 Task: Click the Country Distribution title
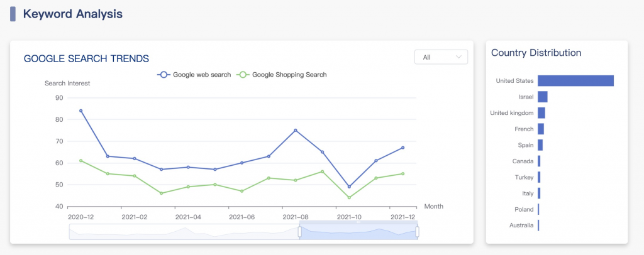coord(536,53)
